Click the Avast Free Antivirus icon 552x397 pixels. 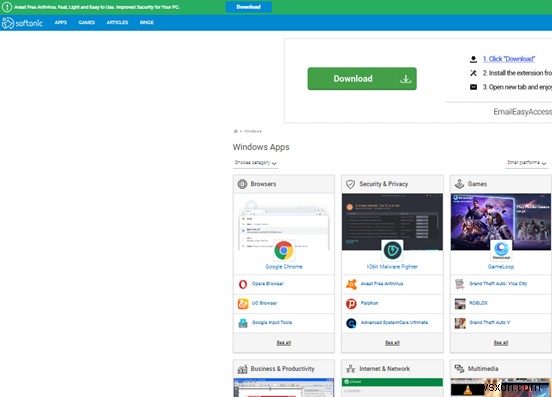(x=351, y=284)
